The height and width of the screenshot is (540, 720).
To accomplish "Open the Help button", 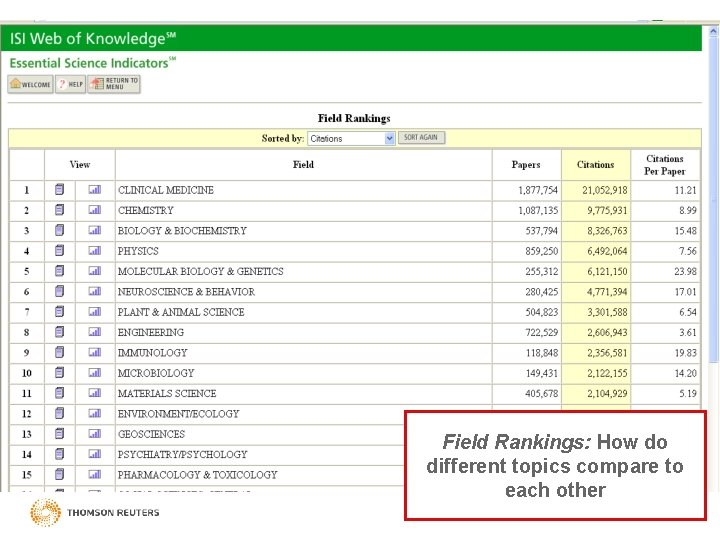I will 71,84.
